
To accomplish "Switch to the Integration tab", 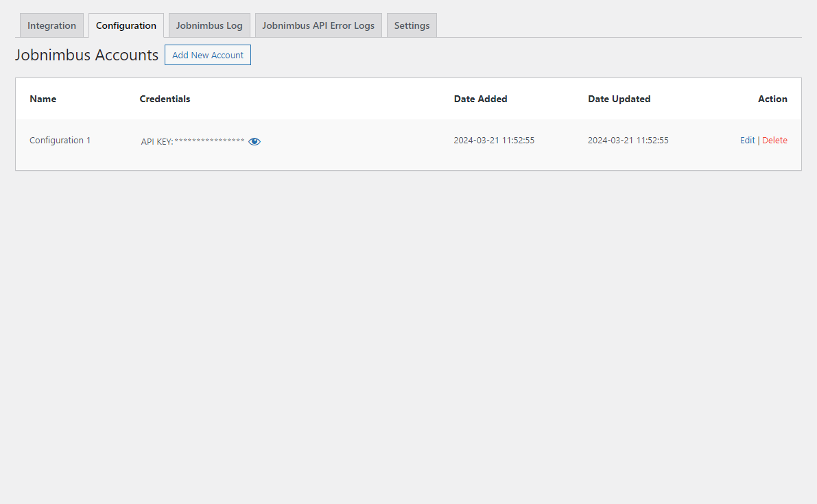I will tap(51, 25).
